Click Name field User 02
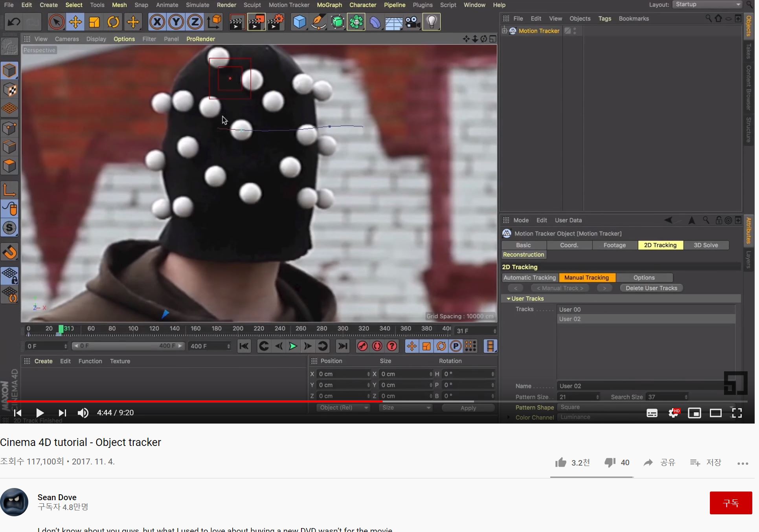 coord(647,386)
